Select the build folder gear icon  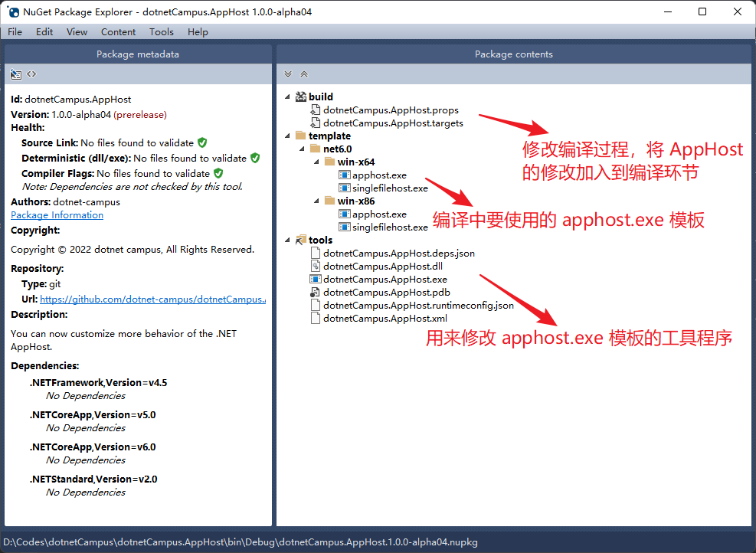click(x=300, y=97)
